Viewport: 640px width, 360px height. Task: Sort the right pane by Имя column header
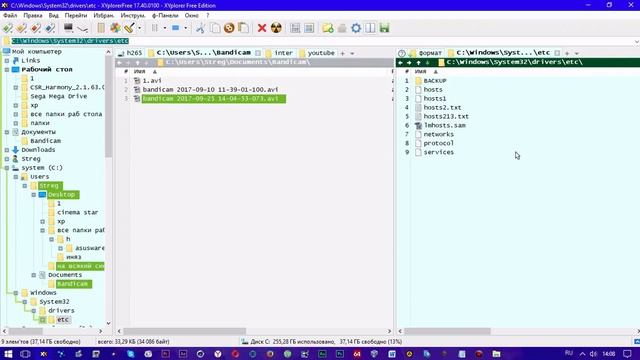click(420, 71)
